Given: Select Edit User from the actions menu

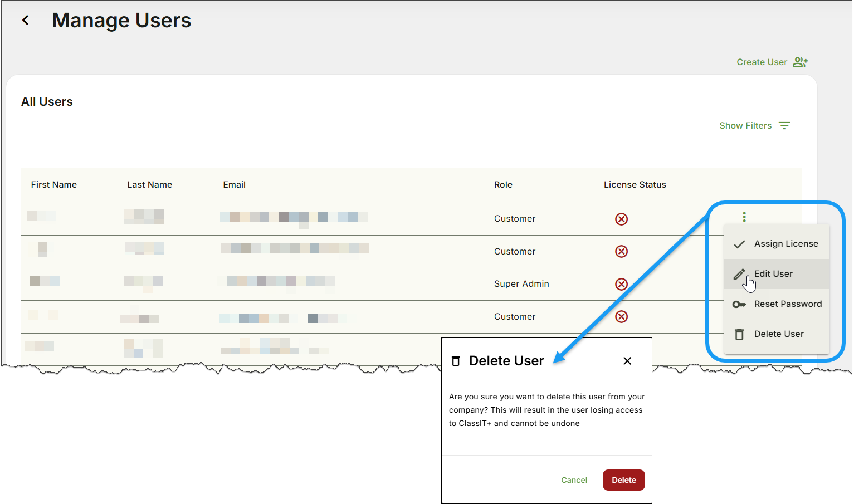Looking at the screenshot, I should [773, 273].
